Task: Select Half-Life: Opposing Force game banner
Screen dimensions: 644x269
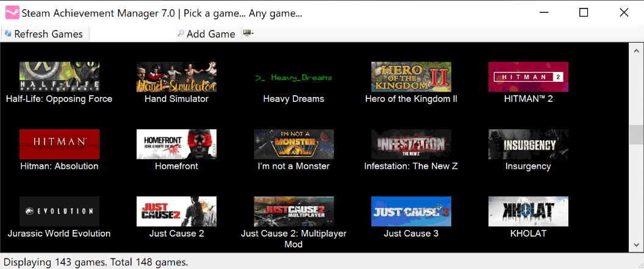Action: point(59,77)
